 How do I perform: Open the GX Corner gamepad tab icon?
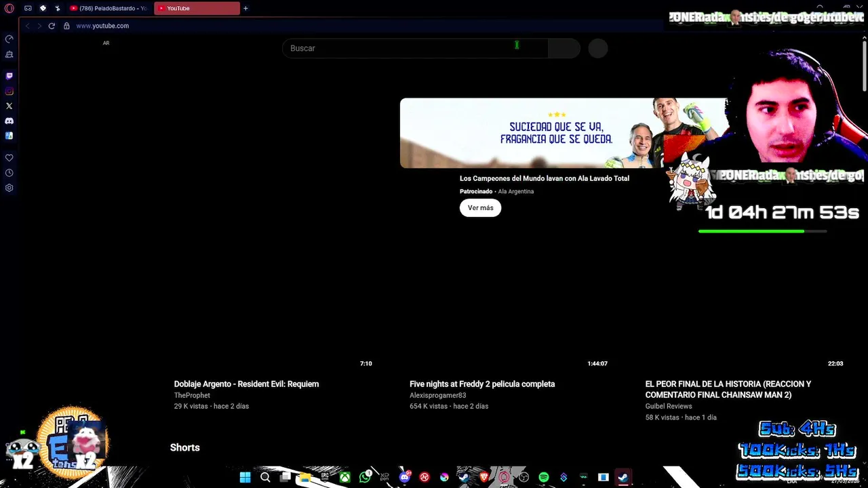pos(28,8)
